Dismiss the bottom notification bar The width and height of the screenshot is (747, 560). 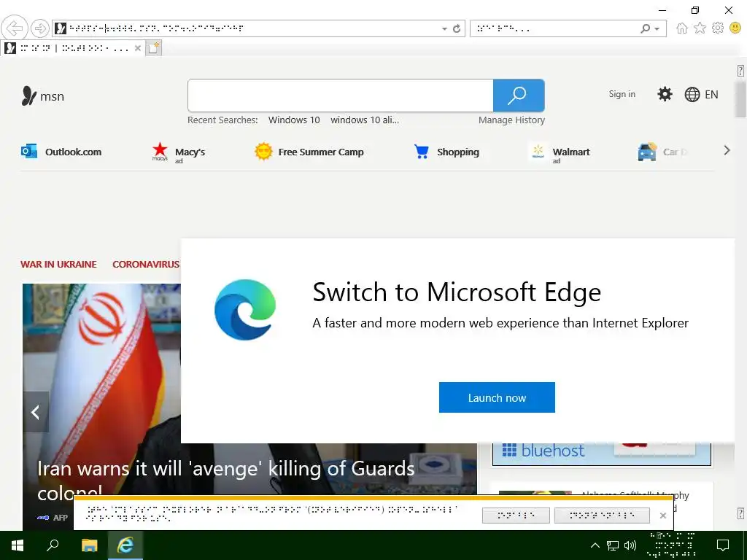(662, 516)
